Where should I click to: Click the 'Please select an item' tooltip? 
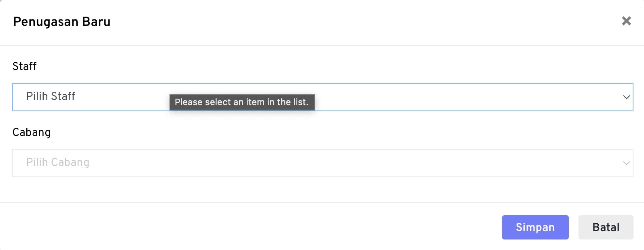(242, 102)
